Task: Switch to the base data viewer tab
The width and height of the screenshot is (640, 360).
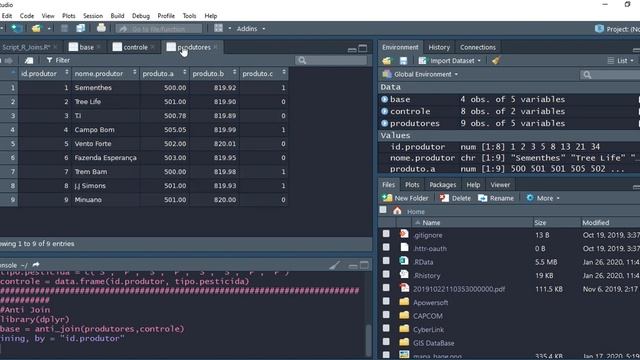Action: [87, 47]
